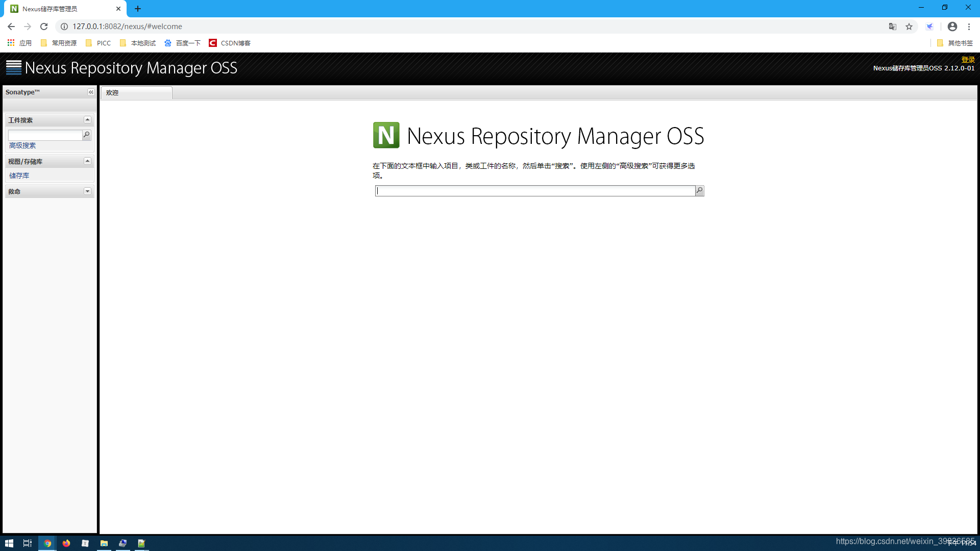The width and height of the screenshot is (980, 551).
Task: Click the site information icon in address bar
Action: tap(64, 27)
